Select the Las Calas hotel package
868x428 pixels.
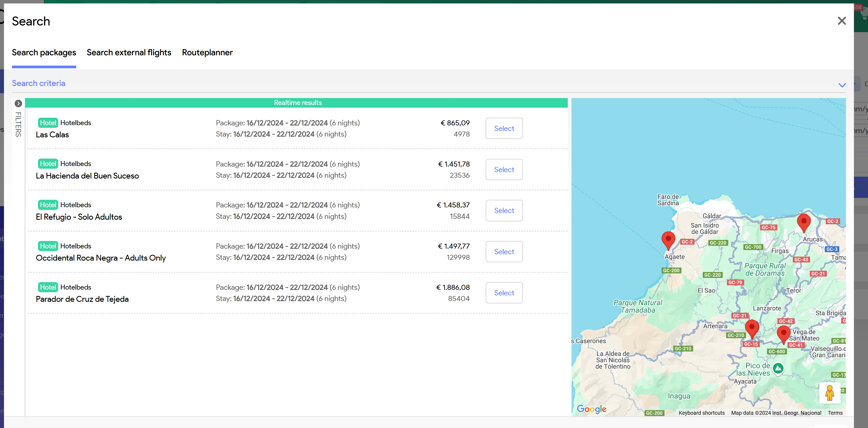504,128
